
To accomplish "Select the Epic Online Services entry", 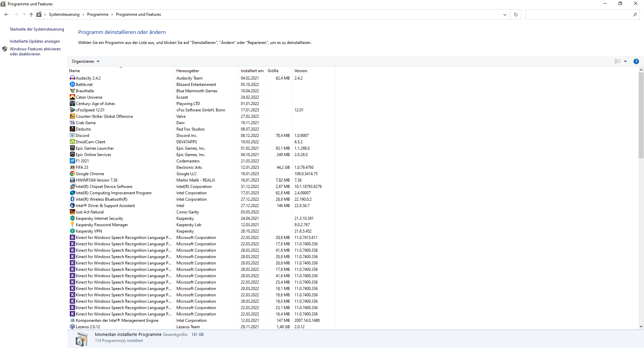I will point(202,155).
